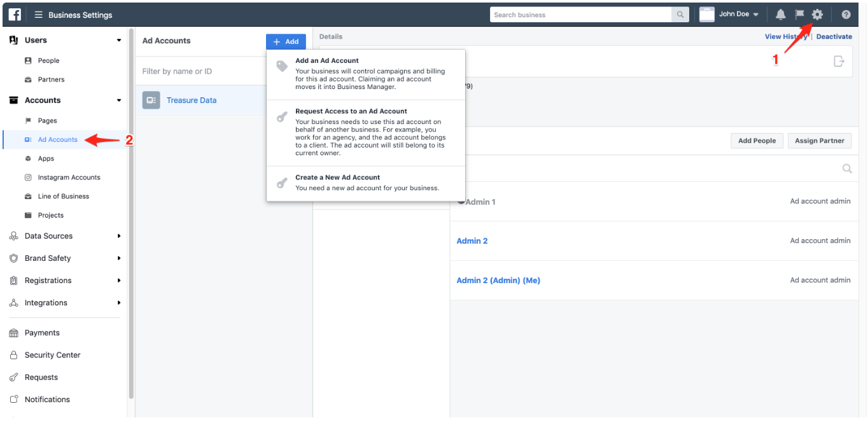Open the View History link
The width and height of the screenshot is (868, 425).
coord(785,37)
